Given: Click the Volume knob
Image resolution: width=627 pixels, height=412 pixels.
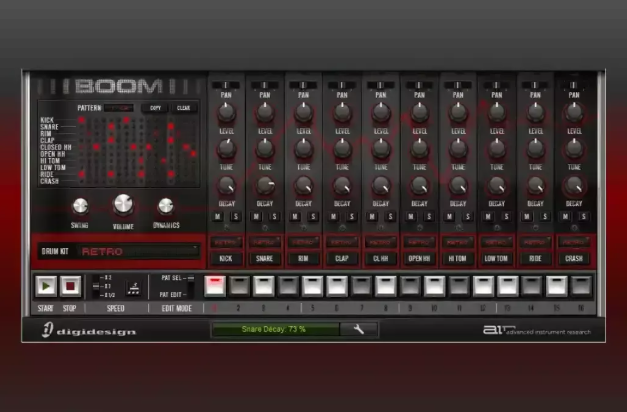Looking at the screenshot, I should tap(123, 204).
